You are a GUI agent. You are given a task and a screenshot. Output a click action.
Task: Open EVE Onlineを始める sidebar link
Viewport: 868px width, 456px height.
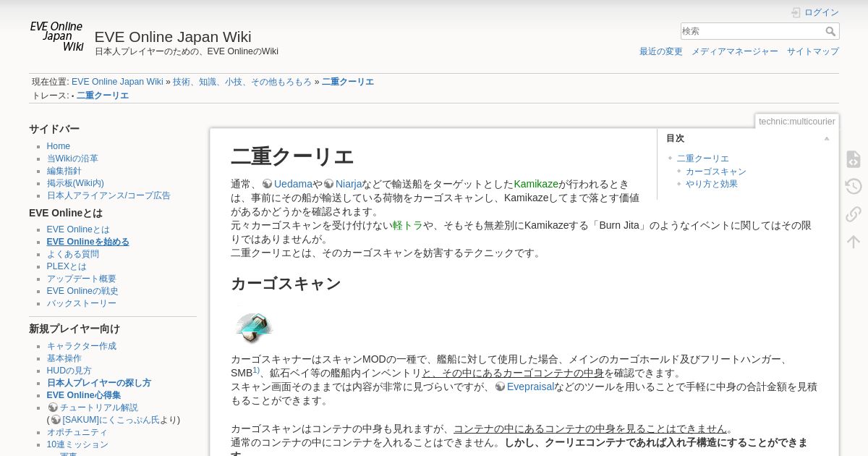88,242
